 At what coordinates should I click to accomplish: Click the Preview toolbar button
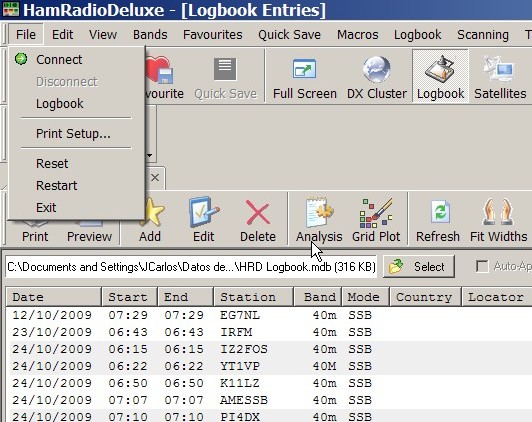coord(89,236)
